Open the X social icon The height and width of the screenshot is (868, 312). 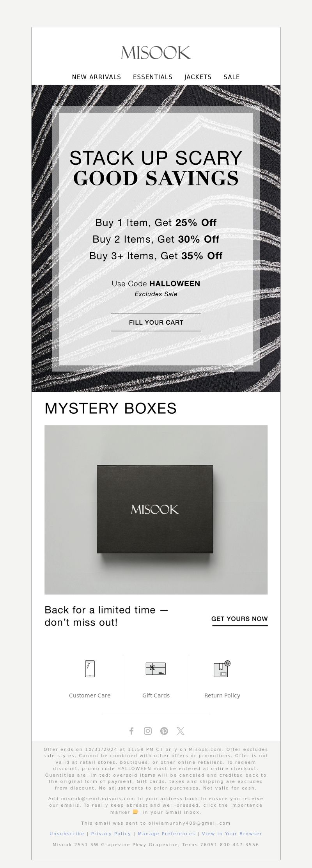click(181, 731)
